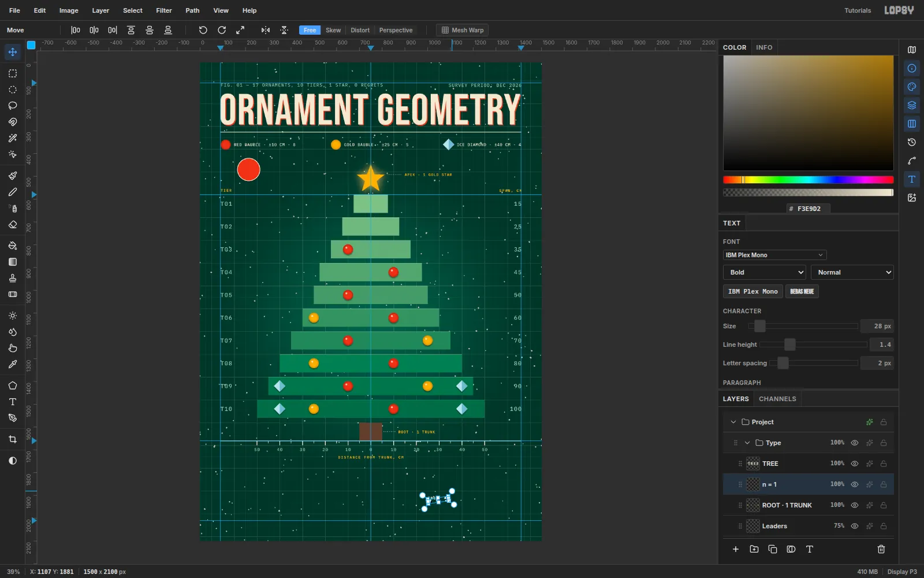The width and height of the screenshot is (924, 578).
Task: Open the Path menu
Action: coord(192,10)
